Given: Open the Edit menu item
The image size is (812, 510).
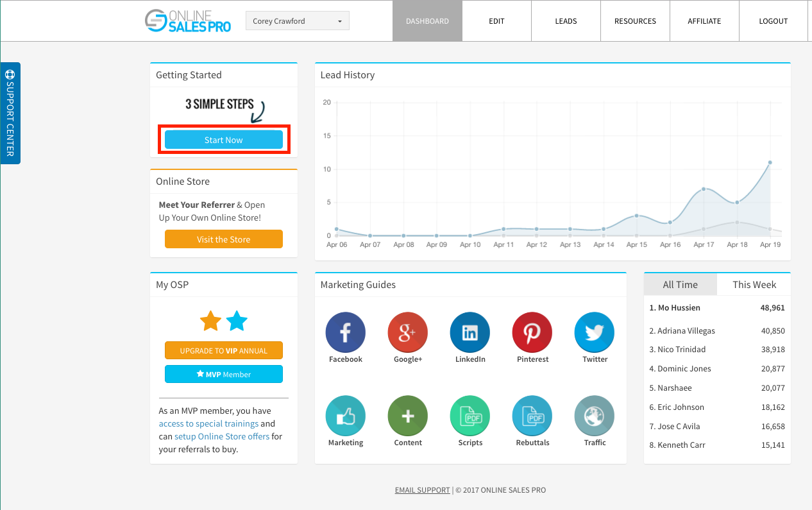Looking at the screenshot, I should pyautogui.click(x=496, y=21).
